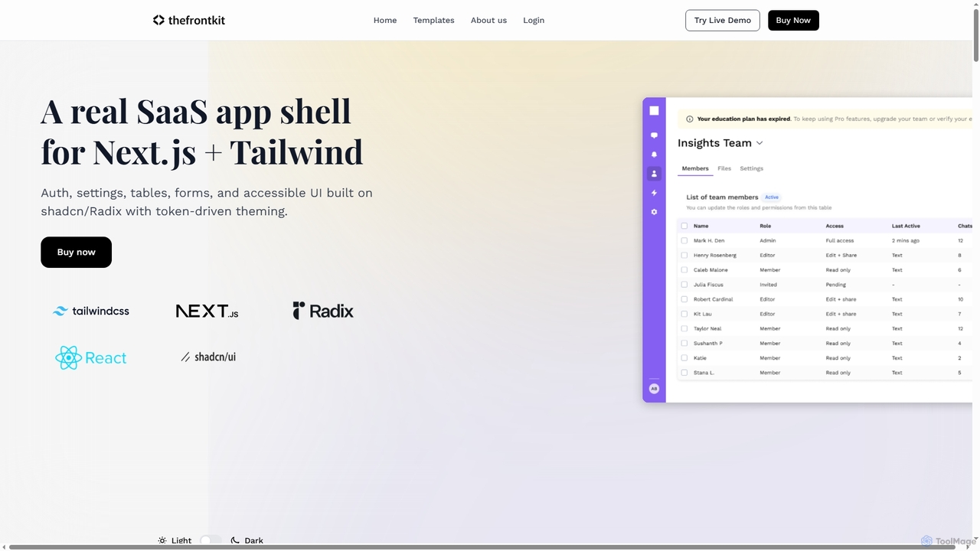The width and height of the screenshot is (980, 551).
Task: Click the info icon in expired plan banner
Action: [x=689, y=119]
